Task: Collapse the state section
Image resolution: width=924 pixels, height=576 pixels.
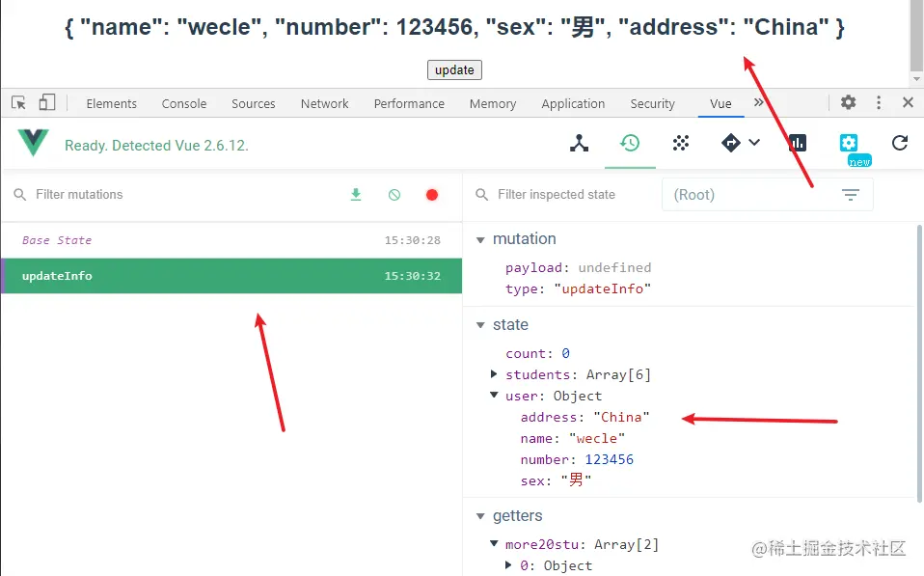Action: (x=480, y=325)
